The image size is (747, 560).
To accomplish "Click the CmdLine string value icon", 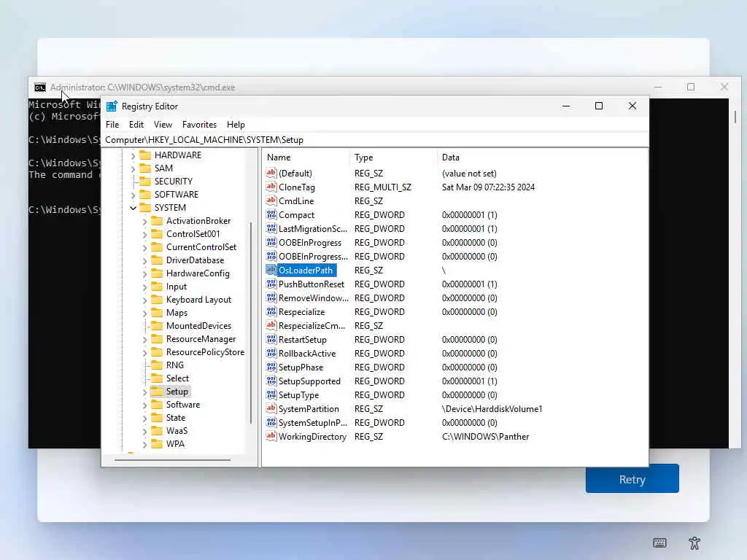I will (x=271, y=201).
